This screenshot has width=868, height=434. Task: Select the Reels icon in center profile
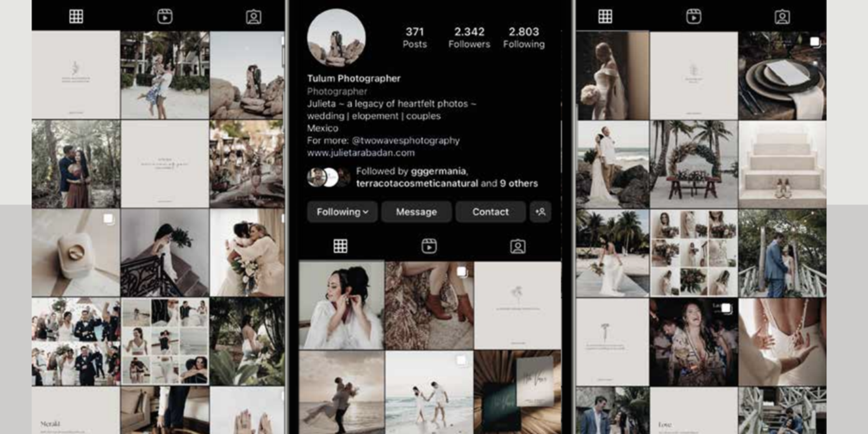(429, 246)
